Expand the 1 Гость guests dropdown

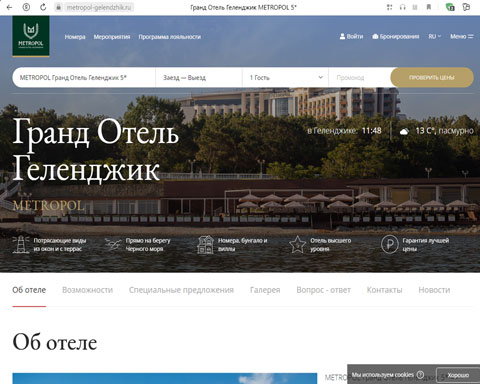click(x=285, y=78)
